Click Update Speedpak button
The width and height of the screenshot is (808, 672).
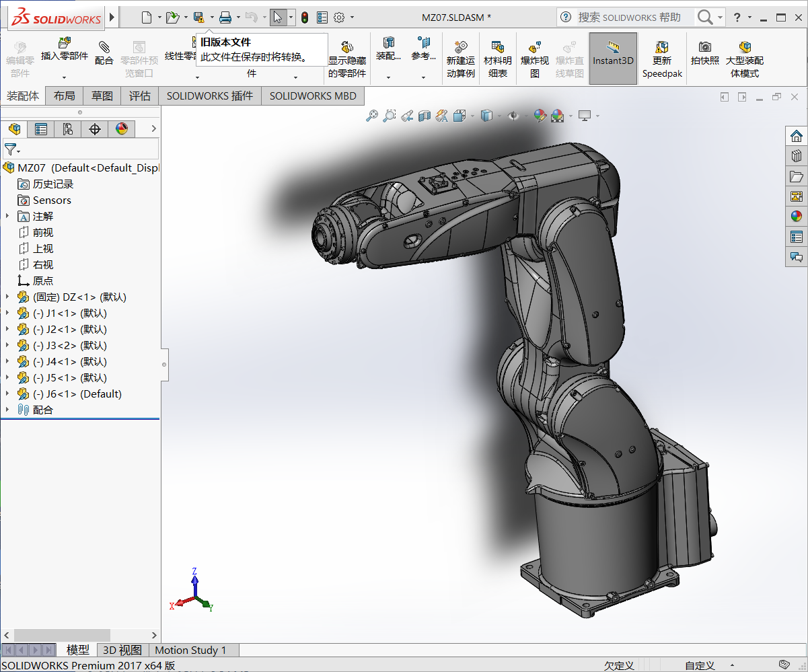[661, 58]
